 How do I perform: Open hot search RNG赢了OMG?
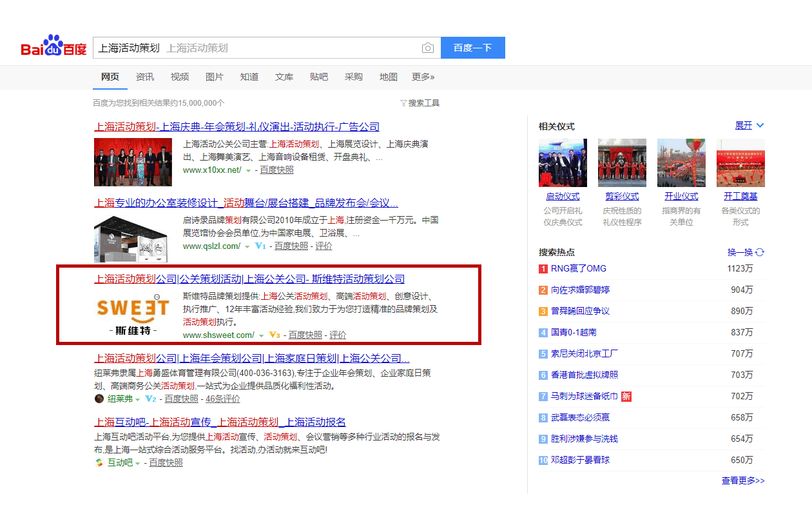[579, 269]
